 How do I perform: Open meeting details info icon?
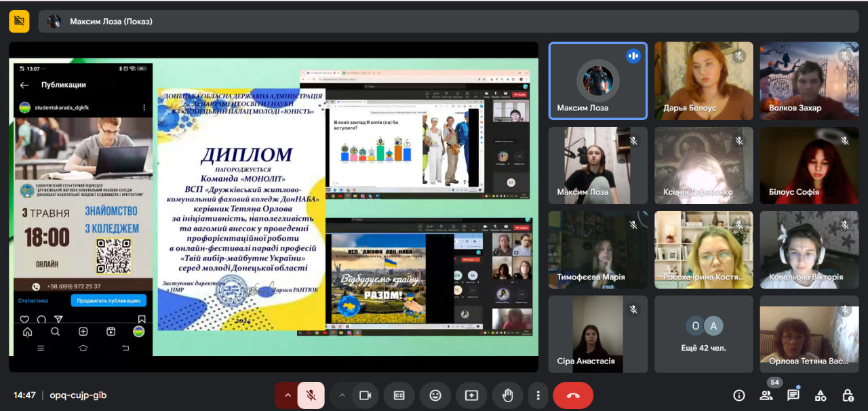tap(739, 395)
